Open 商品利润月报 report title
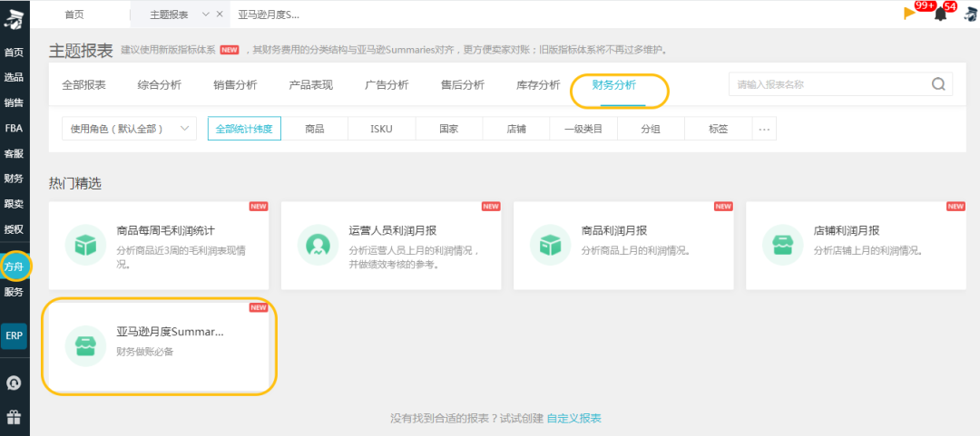Screen dimensions: 980x436 (x=613, y=230)
